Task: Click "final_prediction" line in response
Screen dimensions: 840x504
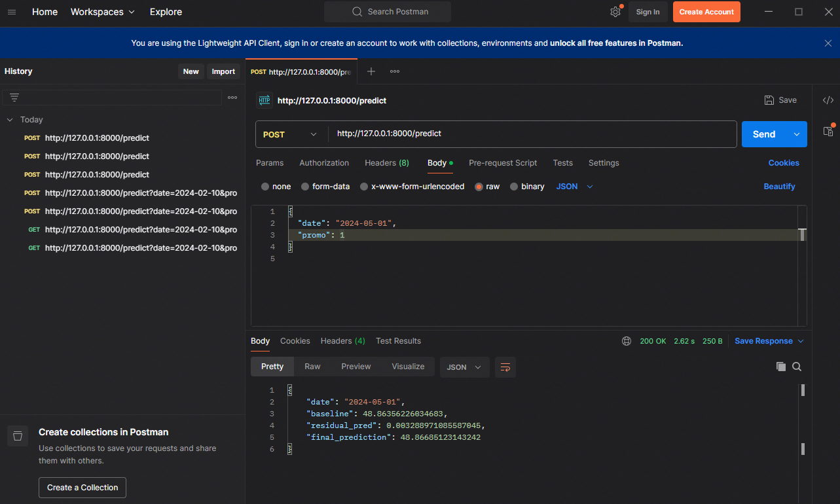Action: [393, 437]
